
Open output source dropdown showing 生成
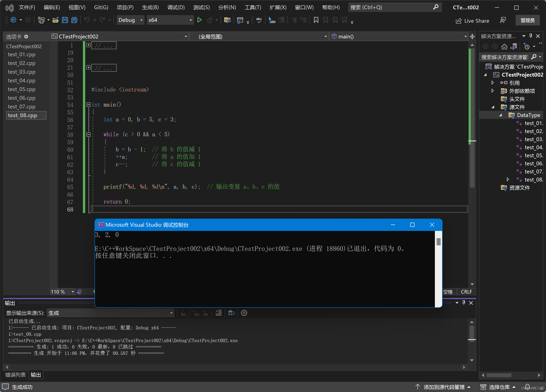click(x=110, y=313)
